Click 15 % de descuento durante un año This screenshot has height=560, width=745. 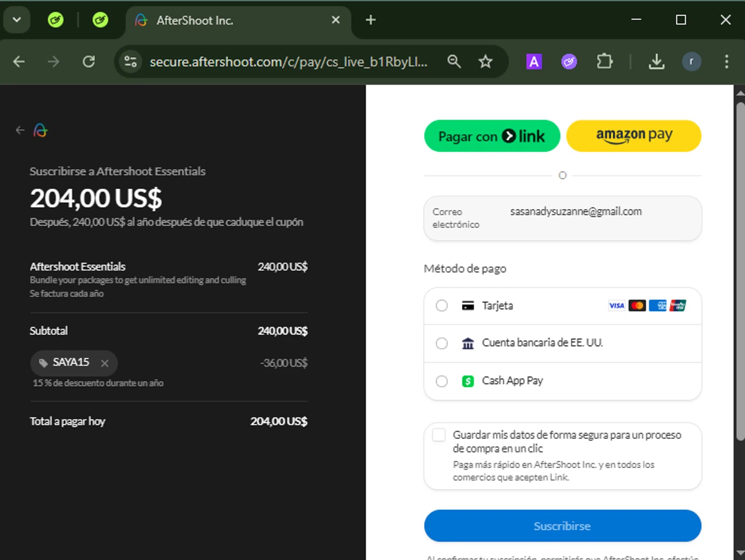pos(98,383)
